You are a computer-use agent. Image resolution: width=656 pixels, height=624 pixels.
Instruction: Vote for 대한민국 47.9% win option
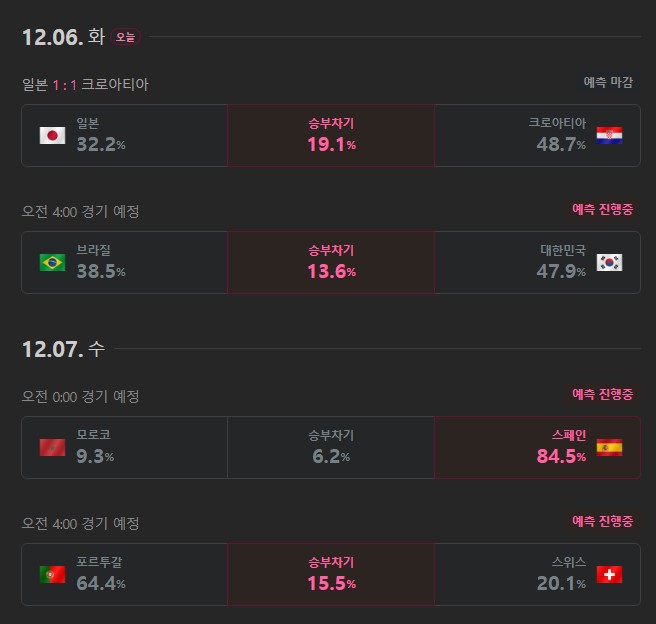tap(538, 263)
